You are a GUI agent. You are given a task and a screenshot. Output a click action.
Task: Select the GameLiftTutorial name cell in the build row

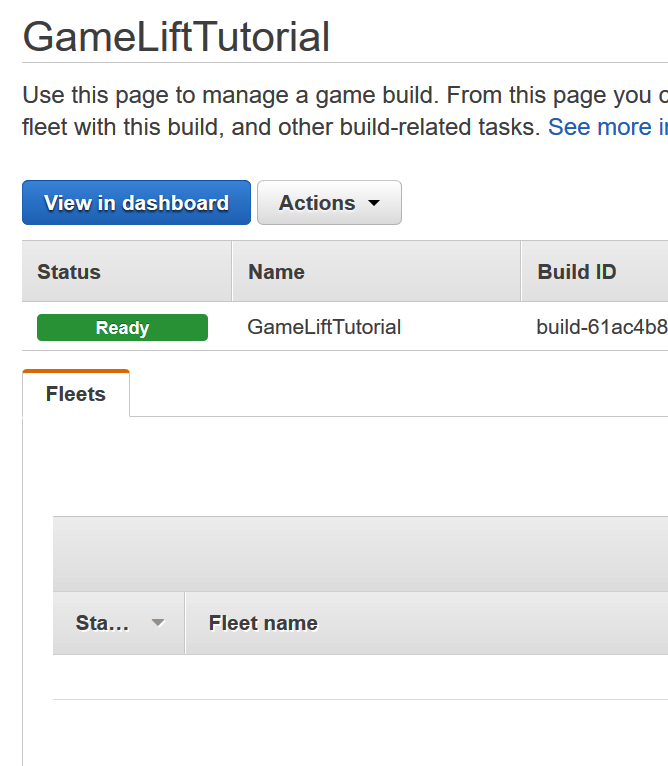pos(324,327)
